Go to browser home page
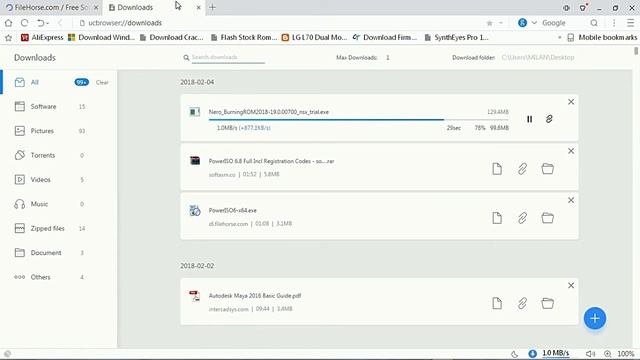The height and width of the screenshot is (360, 640). point(9,23)
